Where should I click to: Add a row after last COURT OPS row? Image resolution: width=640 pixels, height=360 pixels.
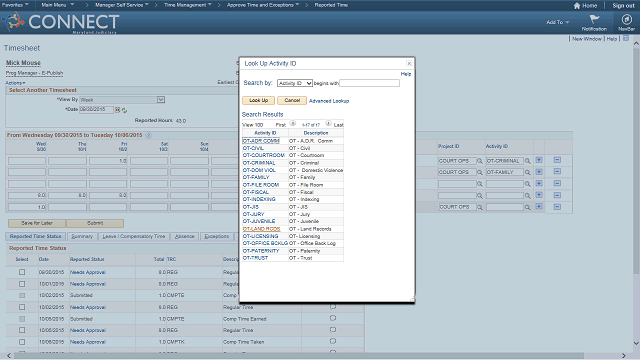[x=539, y=207]
